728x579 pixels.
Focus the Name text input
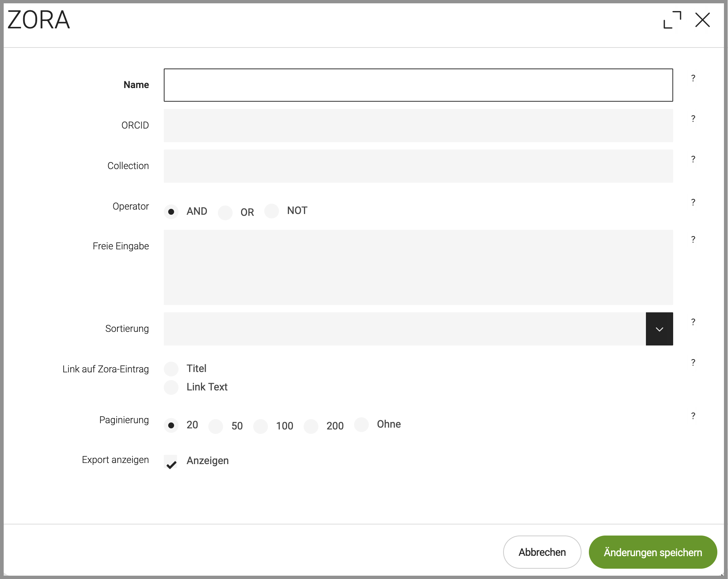coord(418,85)
